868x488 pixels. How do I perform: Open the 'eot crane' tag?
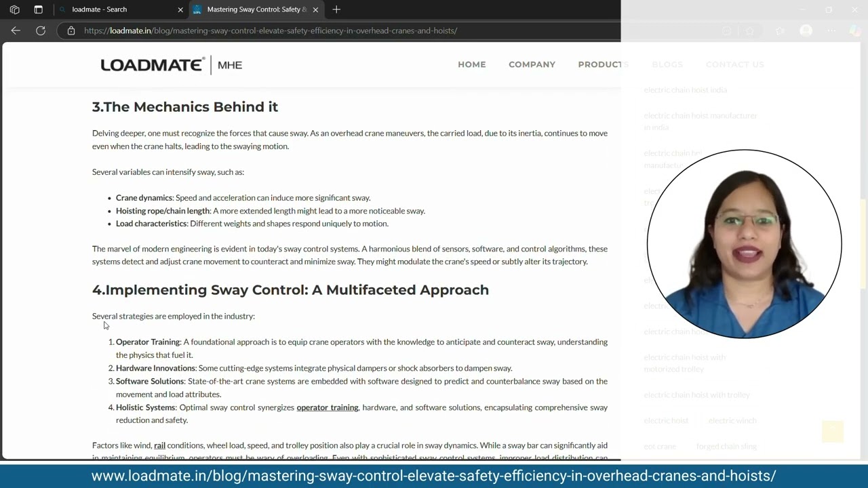pos(660,447)
